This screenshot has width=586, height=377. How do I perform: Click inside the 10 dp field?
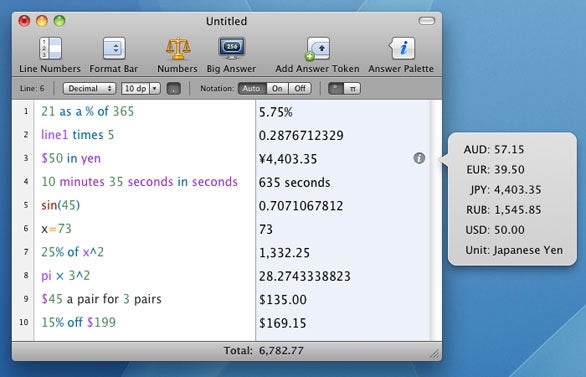[135, 89]
